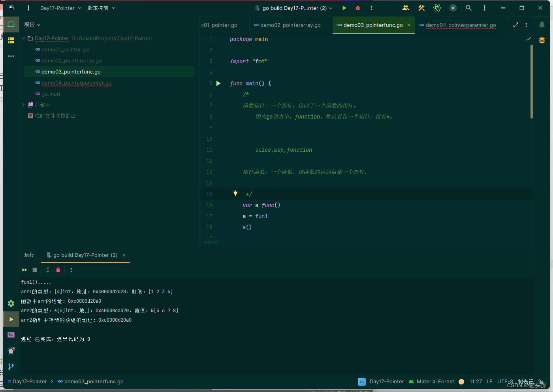Clear console output with the trash icon

pyautogui.click(x=58, y=270)
